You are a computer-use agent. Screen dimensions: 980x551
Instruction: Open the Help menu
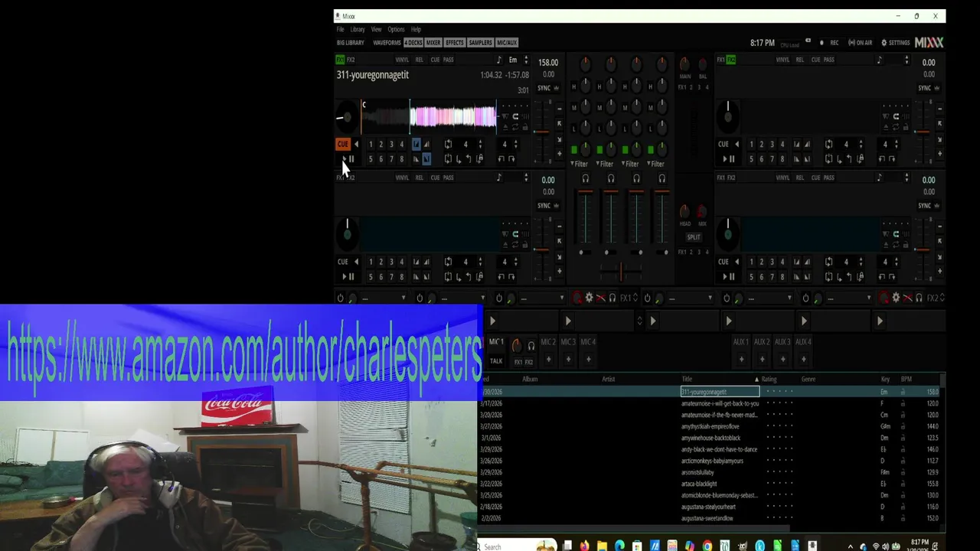coord(416,29)
